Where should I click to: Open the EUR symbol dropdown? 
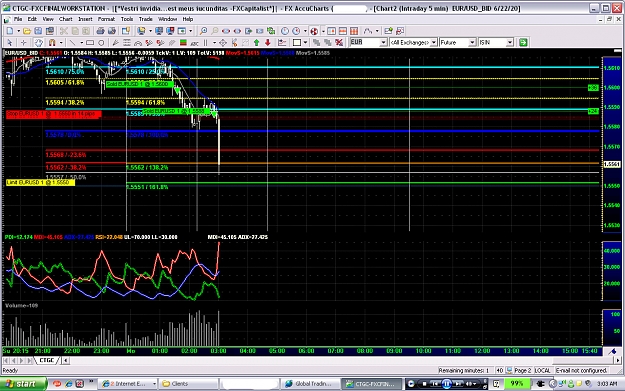[x=383, y=42]
